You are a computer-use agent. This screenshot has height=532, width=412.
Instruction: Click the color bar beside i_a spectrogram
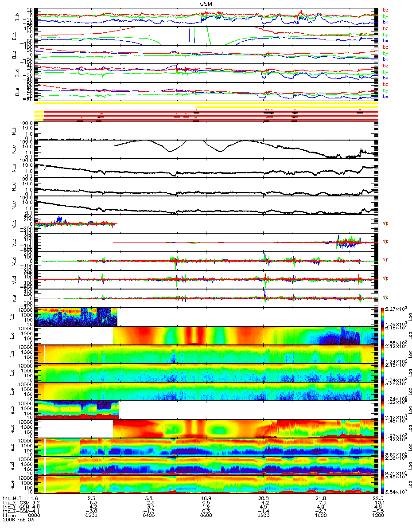[383, 354]
